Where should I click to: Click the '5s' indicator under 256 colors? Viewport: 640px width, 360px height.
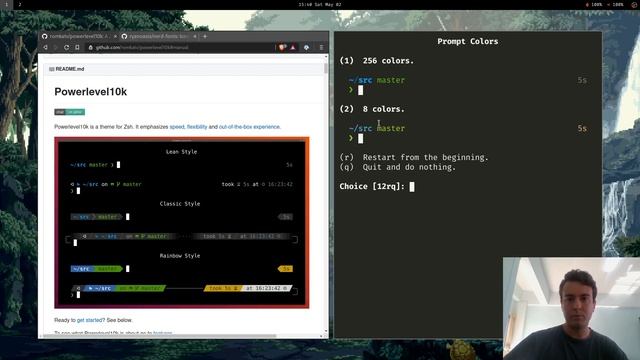pos(582,80)
